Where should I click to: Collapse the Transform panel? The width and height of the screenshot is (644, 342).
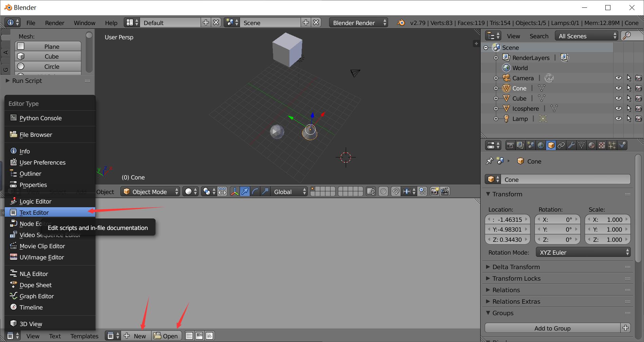(x=507, y=194)
